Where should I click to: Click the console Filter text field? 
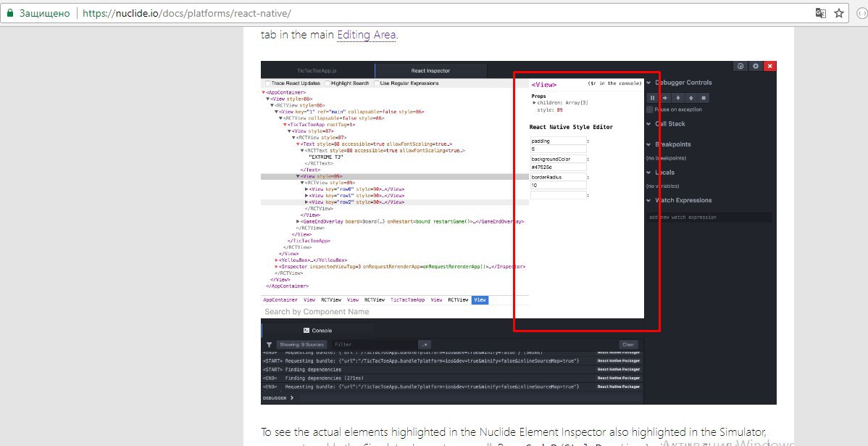tap(375, 344)
